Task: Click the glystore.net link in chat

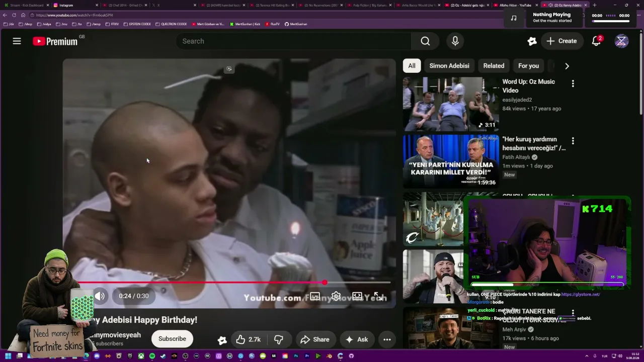Action: click(x=581, y=295)
